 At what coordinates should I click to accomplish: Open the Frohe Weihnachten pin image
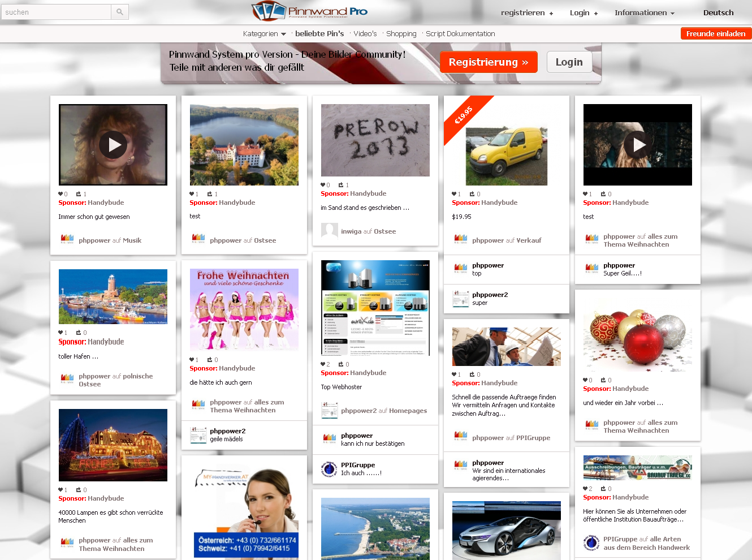point(244,309)
